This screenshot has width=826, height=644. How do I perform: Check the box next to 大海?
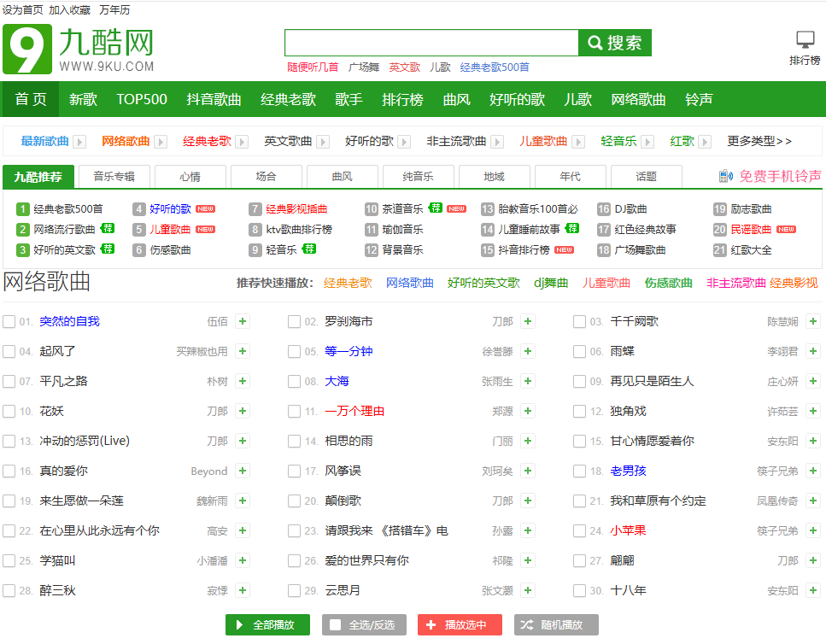pos(294,381)
